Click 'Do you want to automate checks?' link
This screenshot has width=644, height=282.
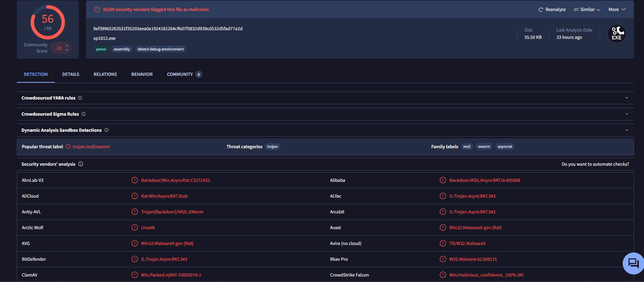pyautogui.click(x=595, y=164)
